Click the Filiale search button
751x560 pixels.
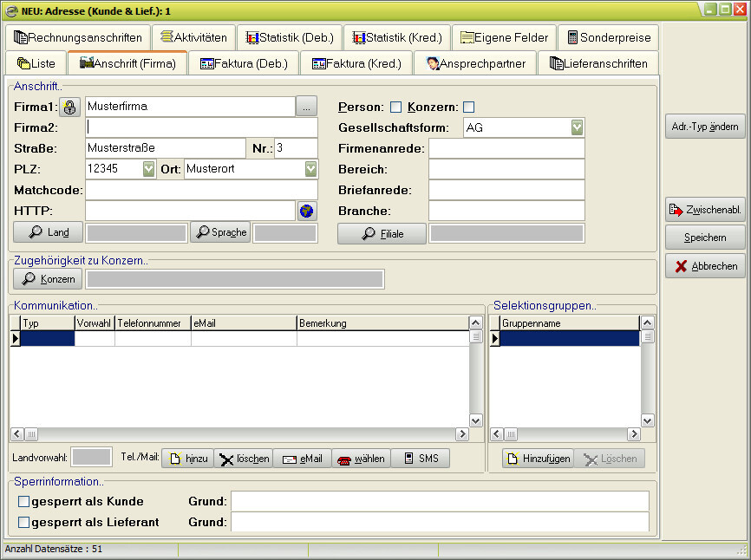382,233
